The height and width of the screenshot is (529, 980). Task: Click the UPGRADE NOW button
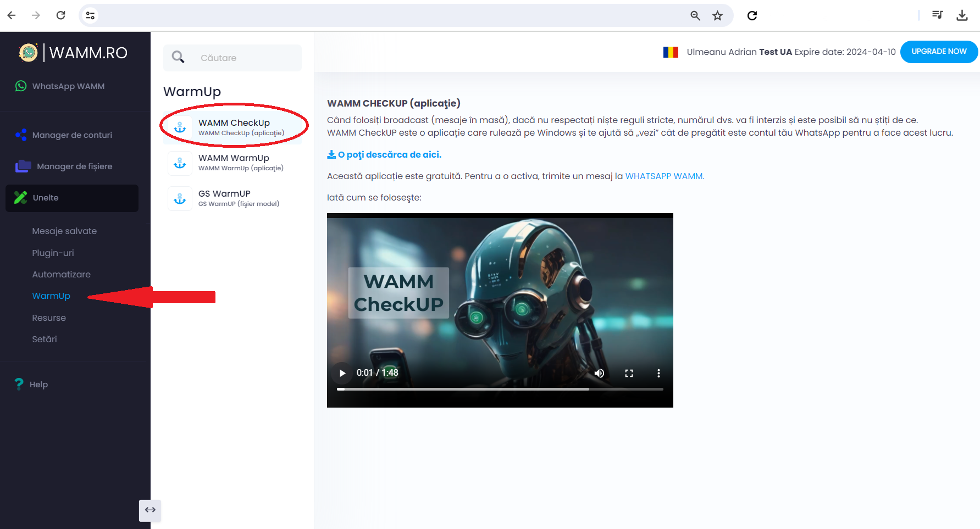pos(939,52)
